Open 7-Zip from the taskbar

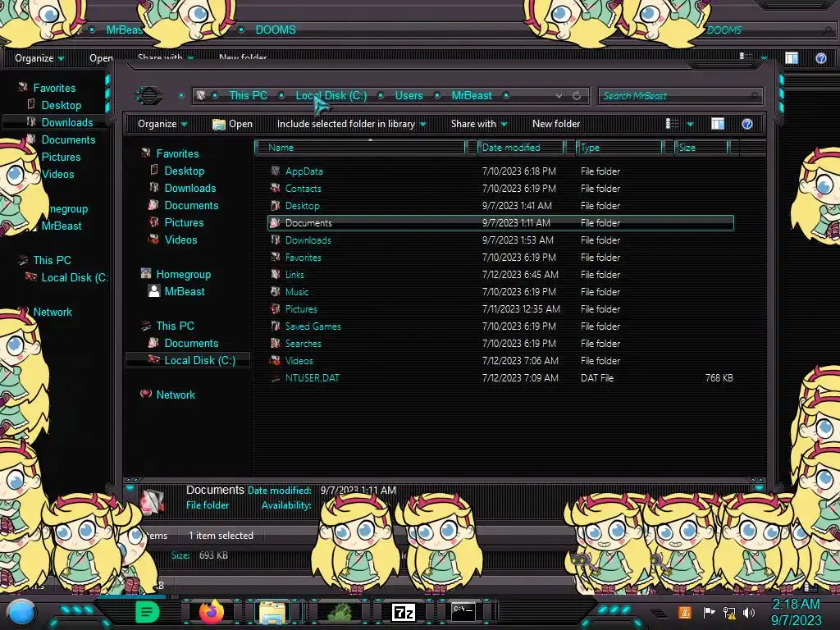coord(404,612)
